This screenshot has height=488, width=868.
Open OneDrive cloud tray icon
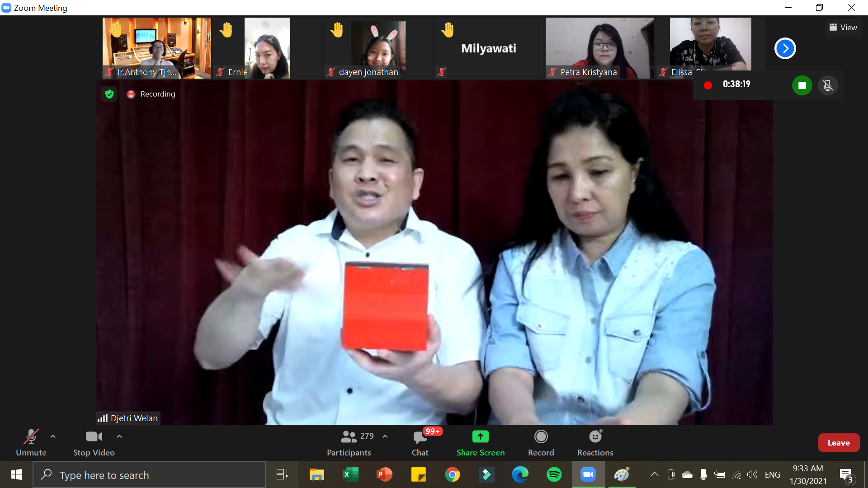[x=687, y=474]
